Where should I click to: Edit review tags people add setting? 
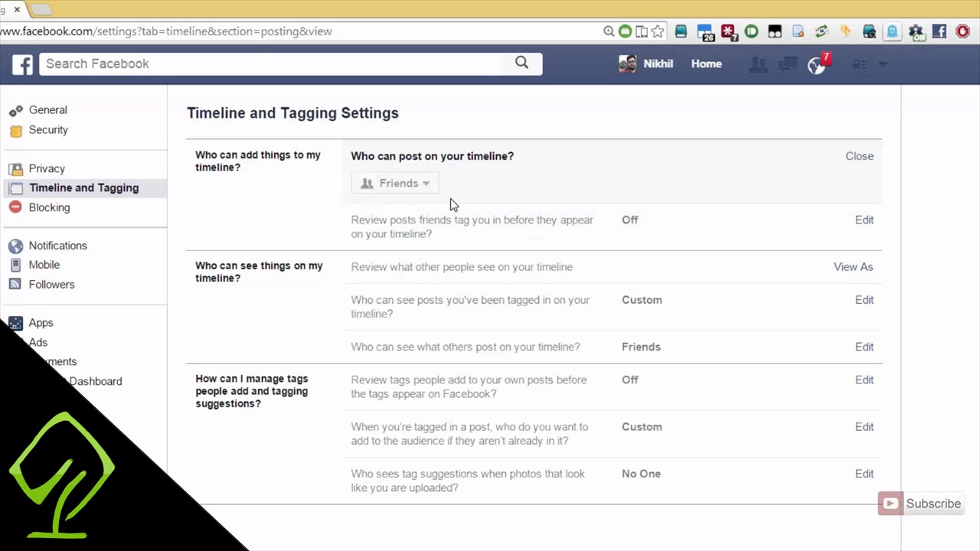click(864, 380)
